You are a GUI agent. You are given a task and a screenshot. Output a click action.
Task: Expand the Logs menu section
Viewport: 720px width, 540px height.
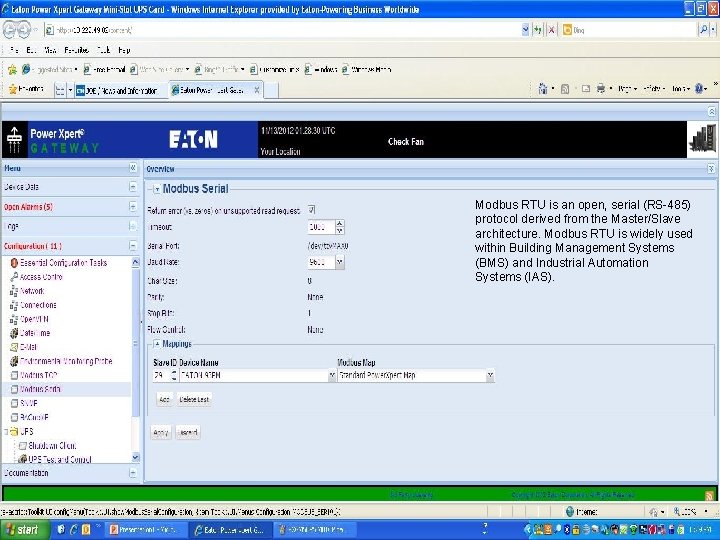[133, 226]
